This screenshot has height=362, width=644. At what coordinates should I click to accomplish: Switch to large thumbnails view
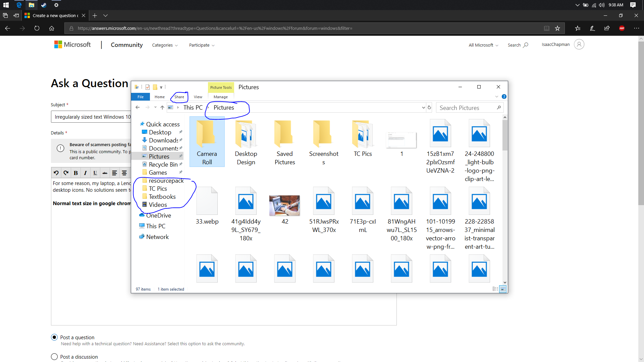(503, 289)
